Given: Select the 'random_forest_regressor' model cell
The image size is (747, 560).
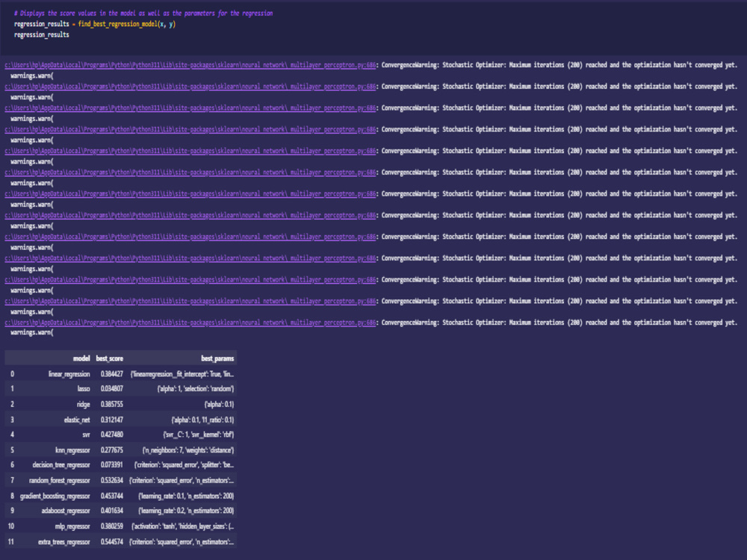Looking at the screenshot, I should click(60, 480).
